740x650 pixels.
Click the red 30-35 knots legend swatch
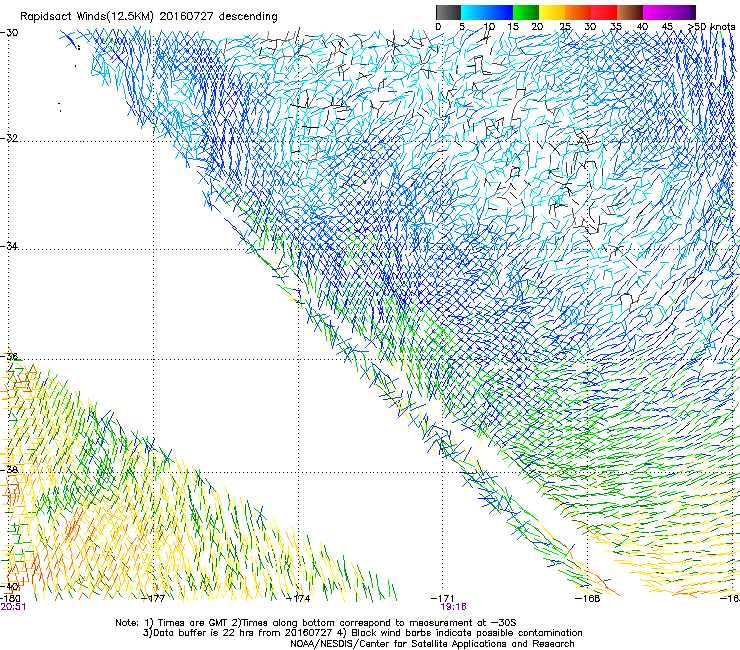tap(604, 12)
